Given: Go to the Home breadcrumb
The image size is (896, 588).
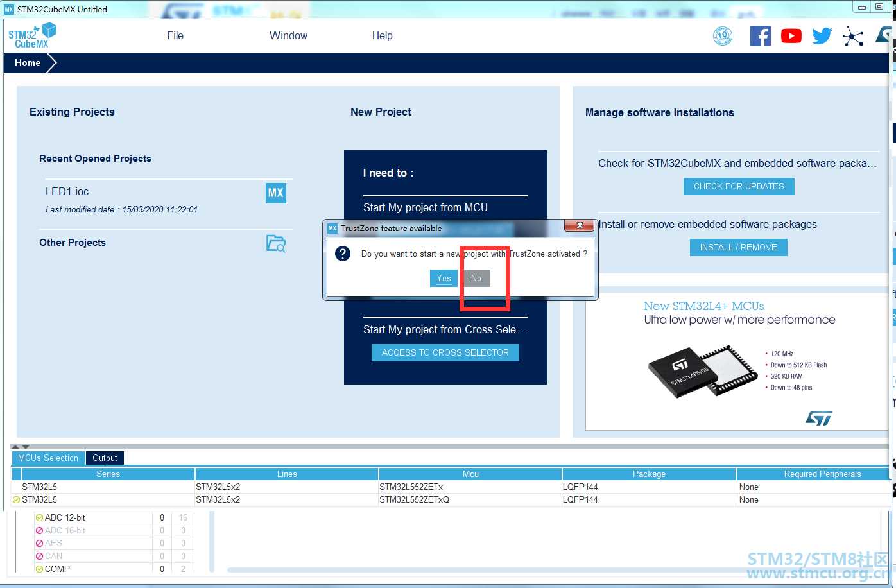Looking at the screenshot, I should coord(28,63).
